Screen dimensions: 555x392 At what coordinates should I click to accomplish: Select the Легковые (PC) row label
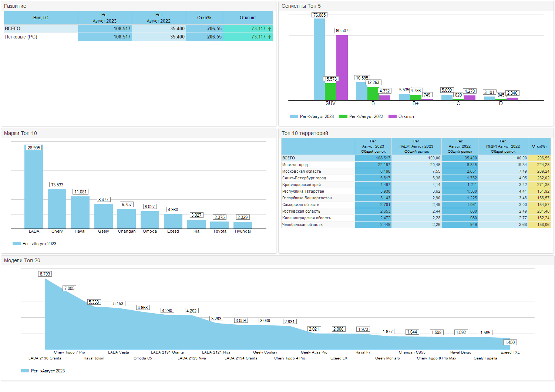(21, 37)
